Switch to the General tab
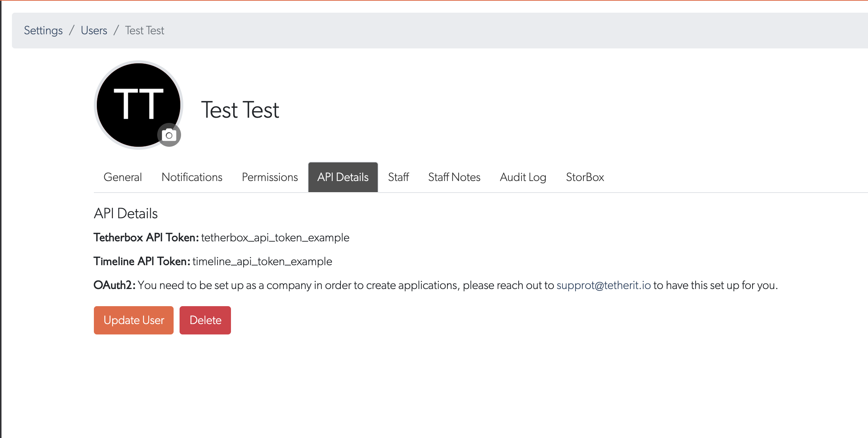The image size is (868, 438). 123,177
